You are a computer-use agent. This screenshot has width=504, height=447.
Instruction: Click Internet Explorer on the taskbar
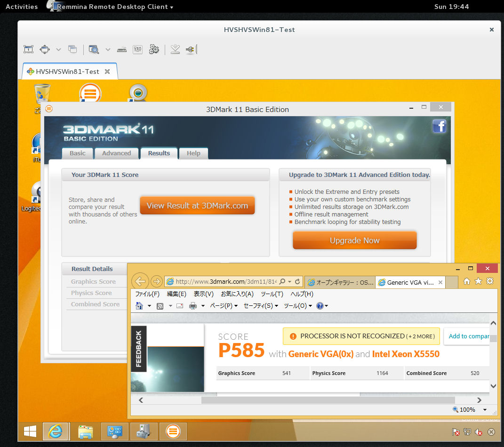55,431
